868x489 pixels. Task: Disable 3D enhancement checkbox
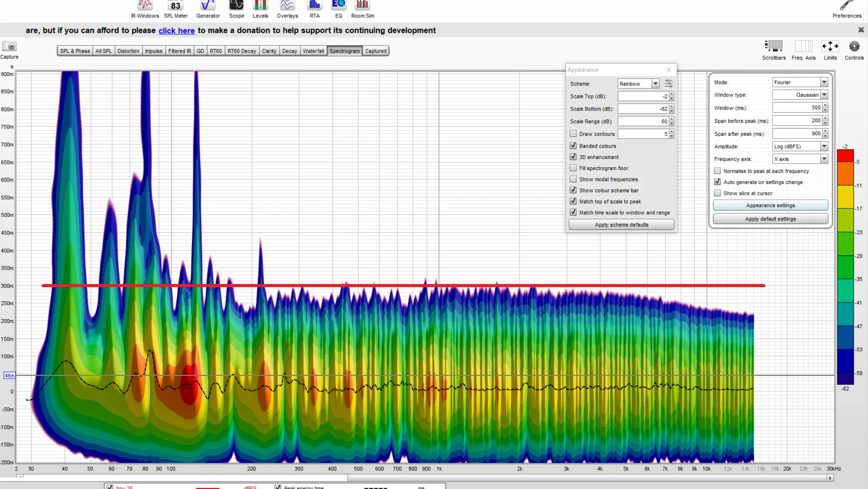[573, 157]
